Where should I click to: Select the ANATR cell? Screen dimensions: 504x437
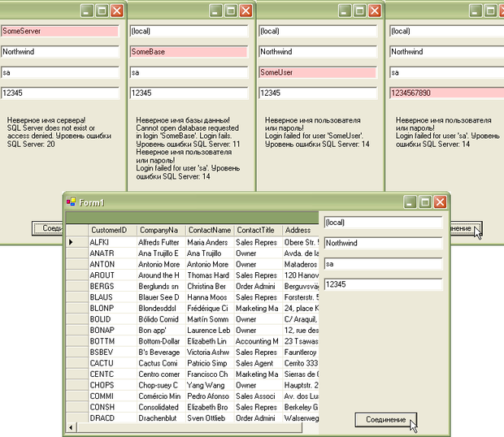(x=112, y=253)
